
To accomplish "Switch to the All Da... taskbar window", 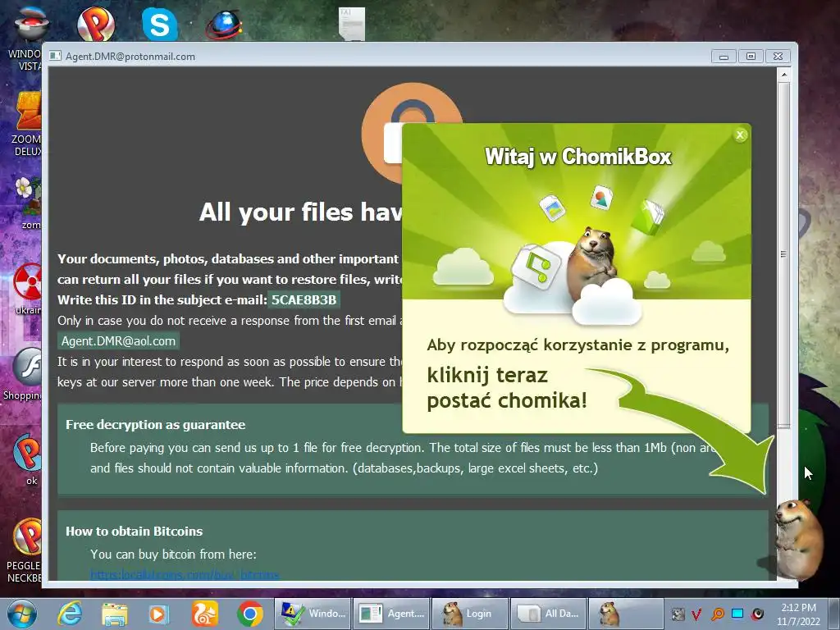I will point(548,614).
